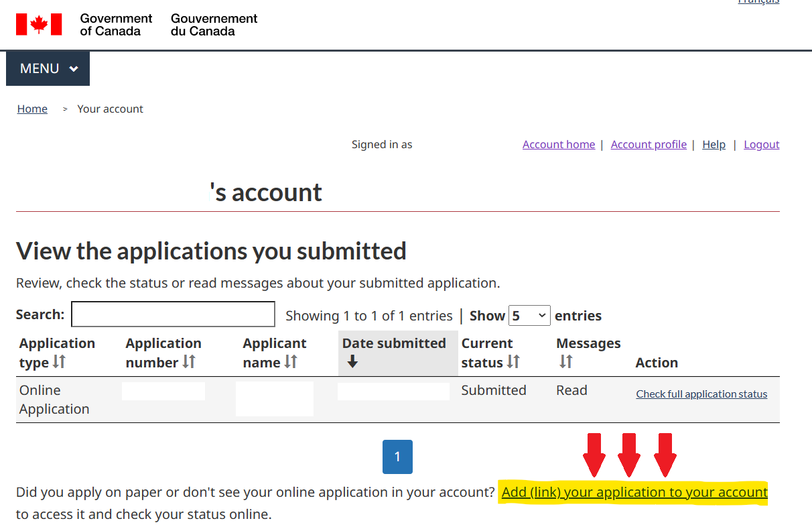This screenshot has height=531, width=812.
Task: Sort by Date submitted descending arrow
Action: point(352,362)
